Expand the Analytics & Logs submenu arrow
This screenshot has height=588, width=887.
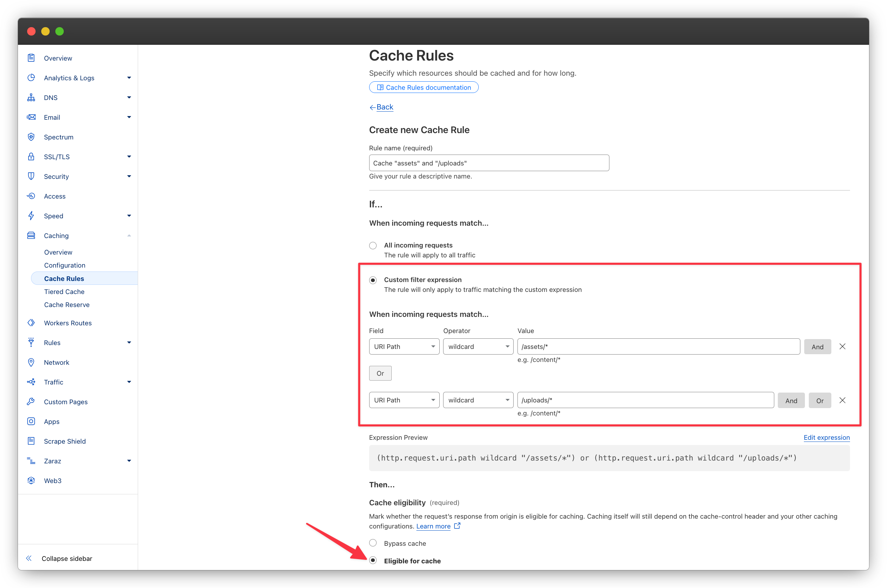tap(129, 77)
